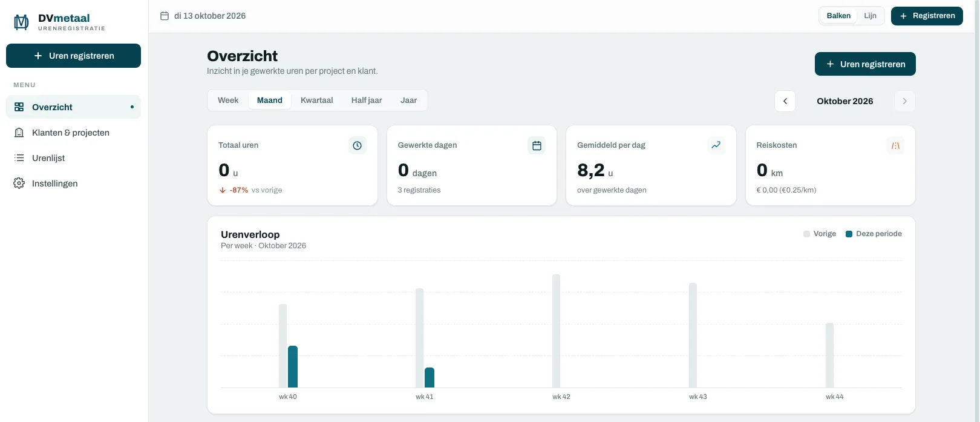Click the top bar Registreren button
980x422 pixels.
pyautogui.click(x=927, y=16)
